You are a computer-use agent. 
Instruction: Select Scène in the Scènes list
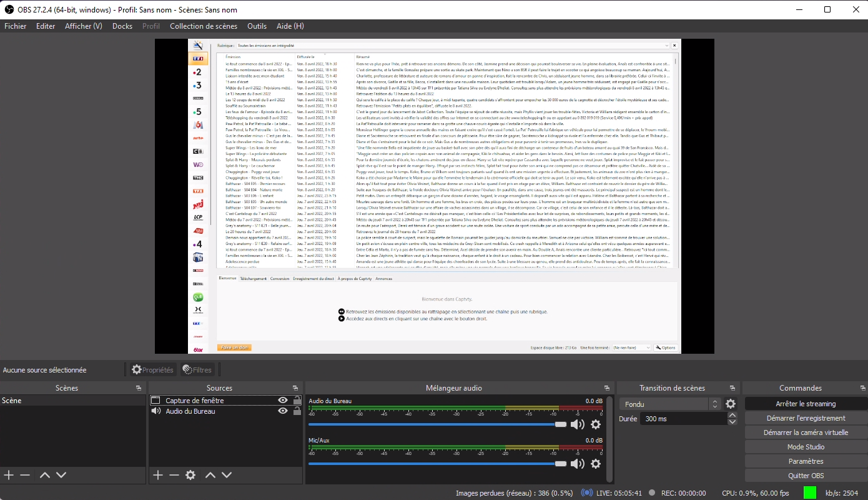pos(73,401)
